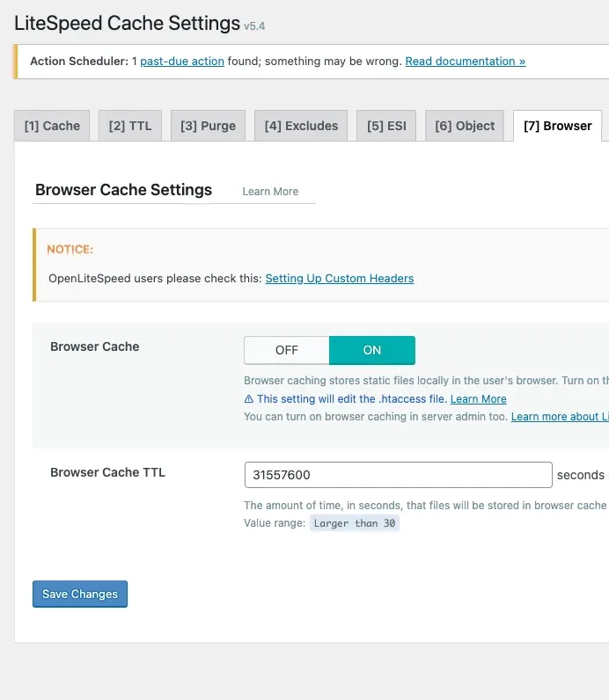Open the [6] Object tab
Image resolution: width=609 pixels, height=700 pixels.
[465, 126]
